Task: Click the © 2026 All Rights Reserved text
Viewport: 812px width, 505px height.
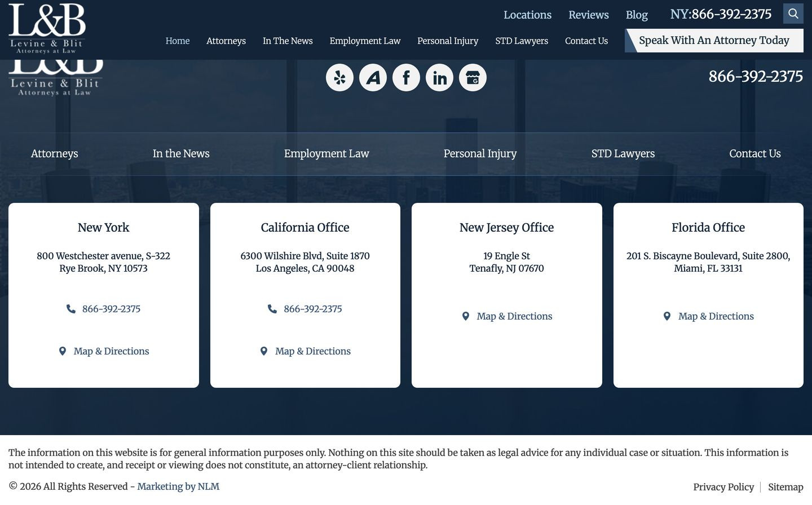Action: tap(68, 486)
